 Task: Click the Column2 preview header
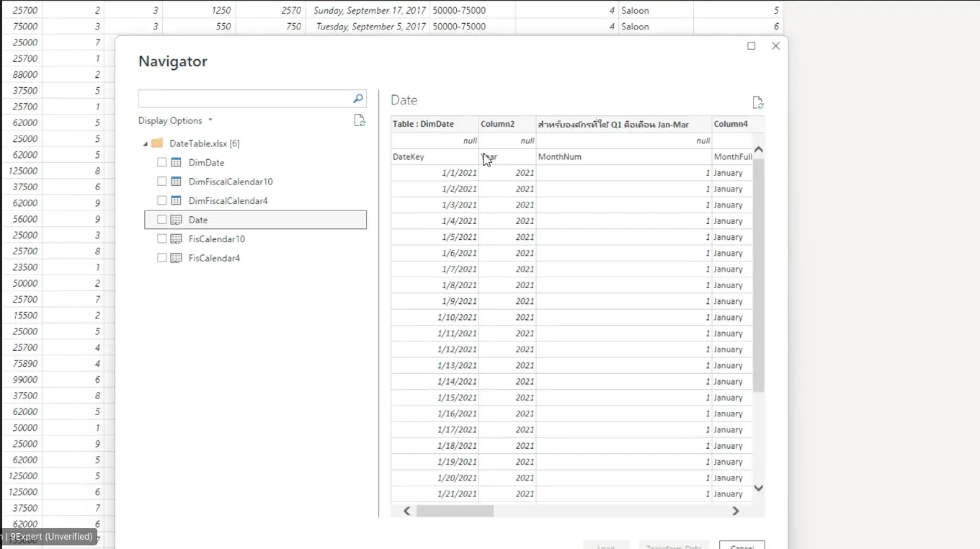coord(507,124)
